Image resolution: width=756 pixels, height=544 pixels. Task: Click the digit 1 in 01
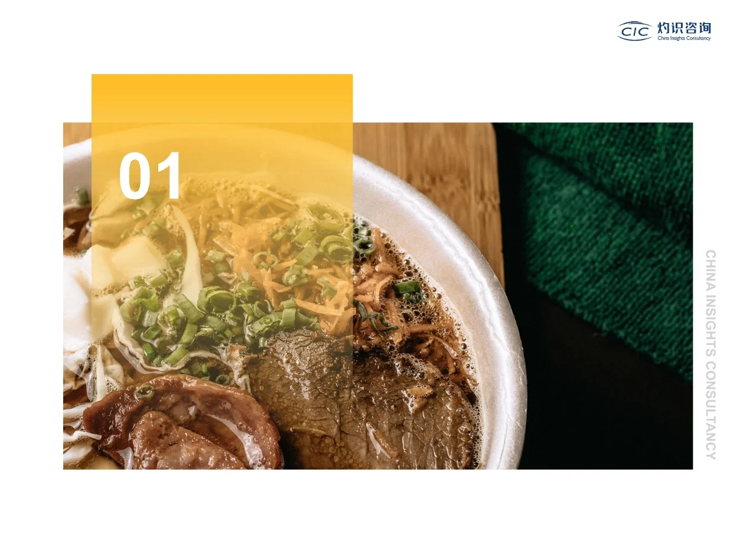pos(169,177)
